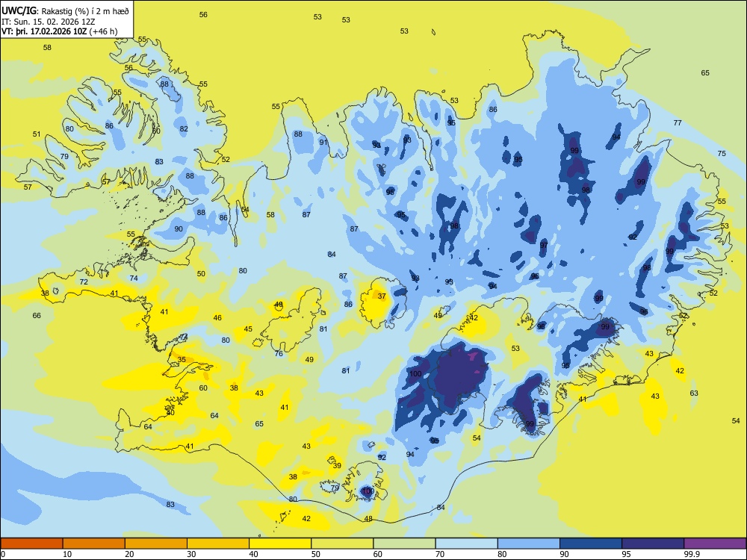Click the map value '75' at the eastern edge
Viewport: 747px width, 560px height.
722,153
